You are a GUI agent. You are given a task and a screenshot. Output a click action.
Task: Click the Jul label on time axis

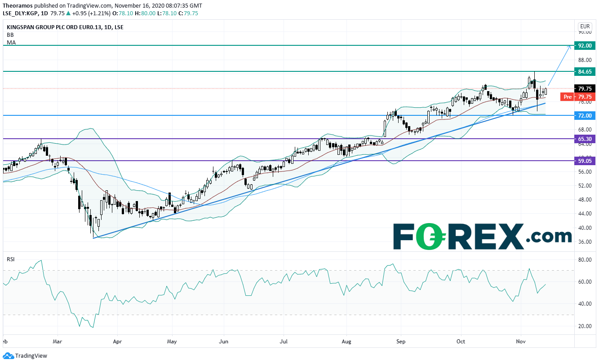284,341
